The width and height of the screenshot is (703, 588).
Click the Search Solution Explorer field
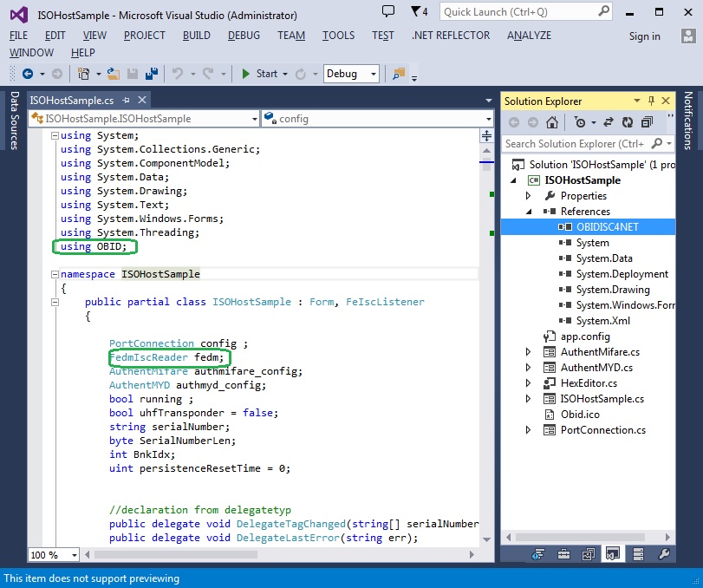[575, 143]
